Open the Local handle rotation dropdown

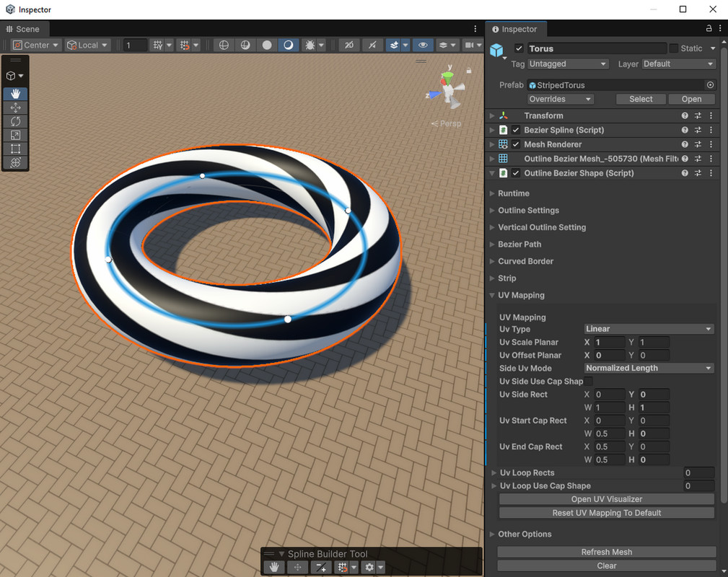click(x=87, y=45)
